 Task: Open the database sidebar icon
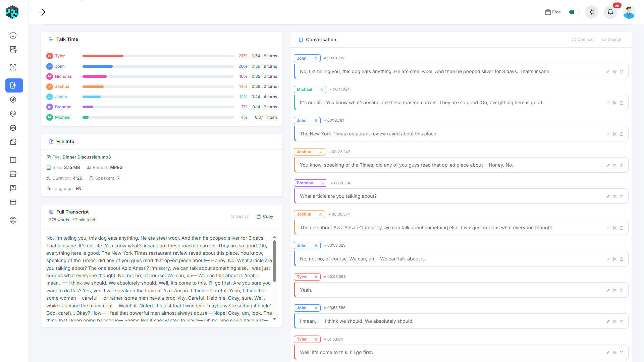click(x=13, y=128)
